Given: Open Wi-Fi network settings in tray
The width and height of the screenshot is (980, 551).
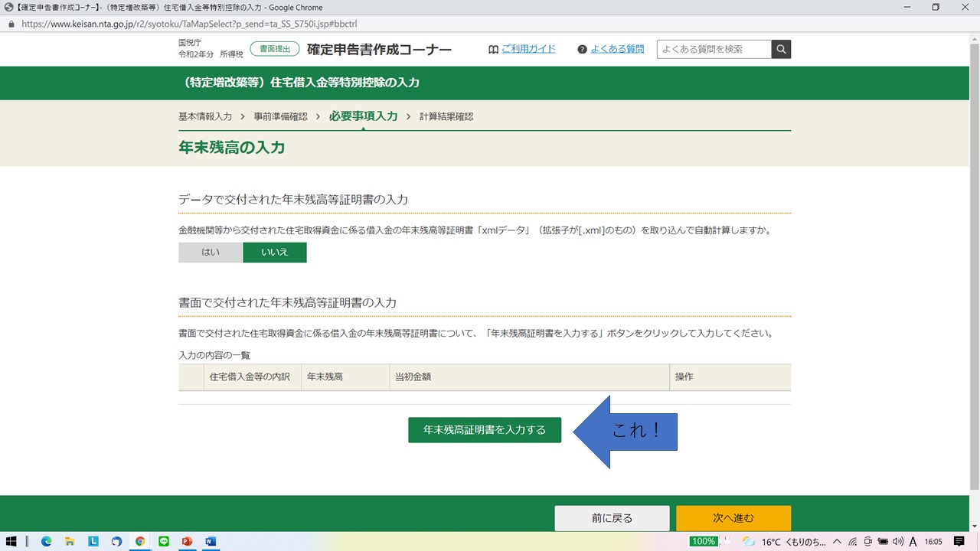Looking at the screenshot, I should coord(852,542).
